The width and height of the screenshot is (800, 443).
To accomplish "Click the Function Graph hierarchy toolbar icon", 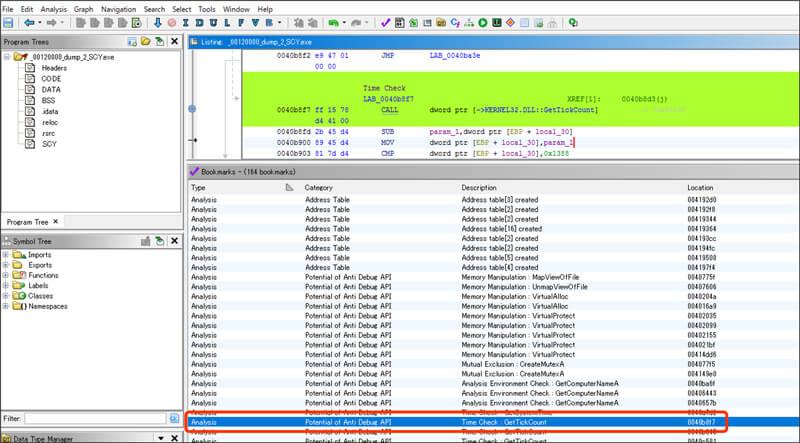I will click(469, 23).
